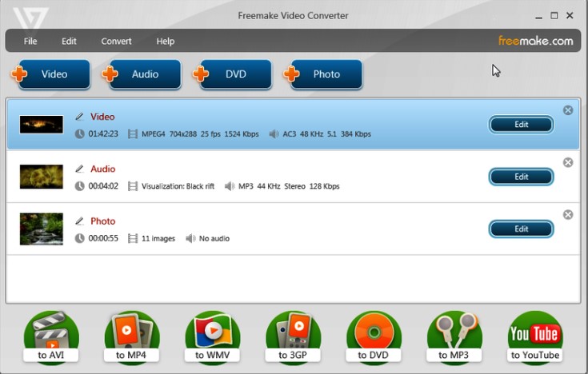Click "MP3 44 KHz Stereo 128 Kbps" info

pos(289,186)
